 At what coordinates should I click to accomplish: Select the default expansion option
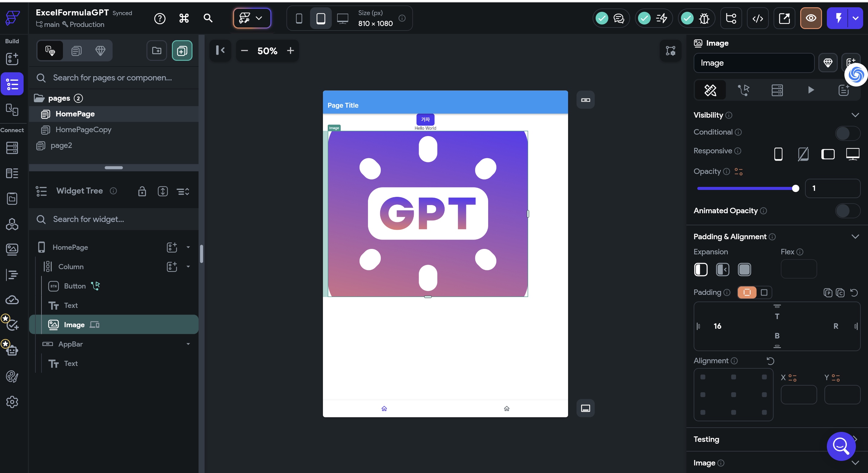pos(701,269)
